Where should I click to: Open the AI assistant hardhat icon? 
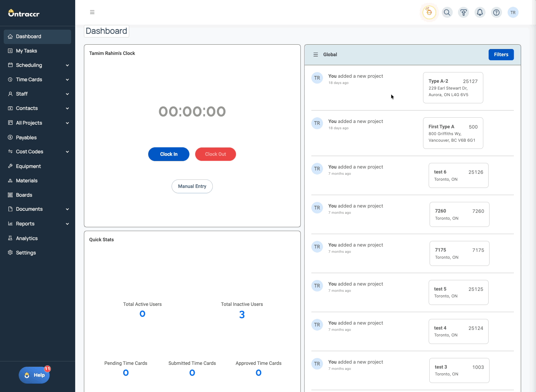(x=429, y=12)
